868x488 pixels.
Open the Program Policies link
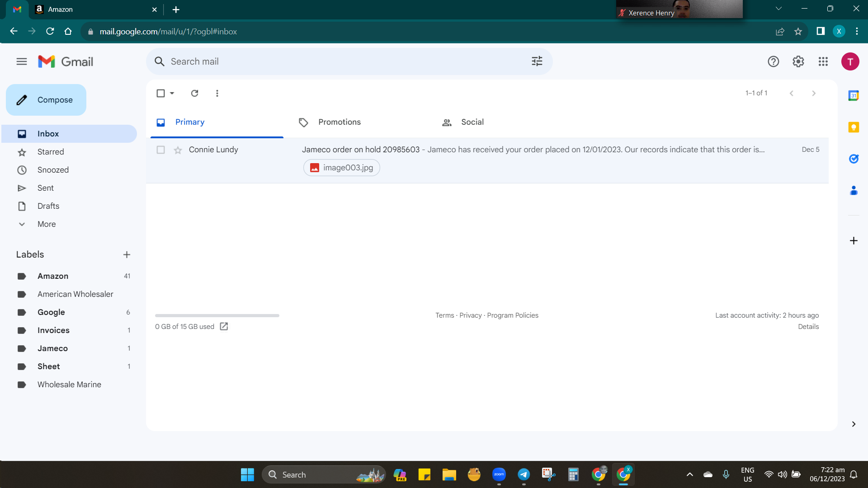pos(513,315)
